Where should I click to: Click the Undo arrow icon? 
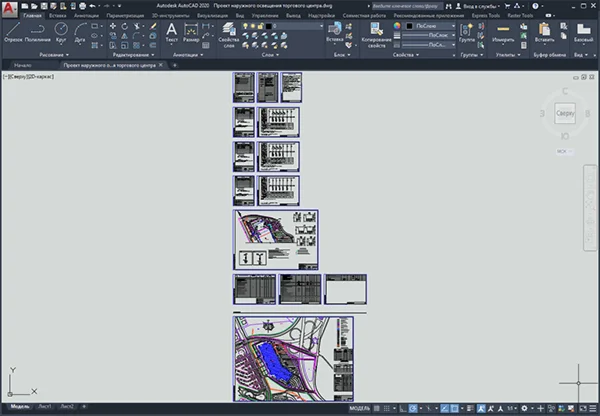point(92,6)
